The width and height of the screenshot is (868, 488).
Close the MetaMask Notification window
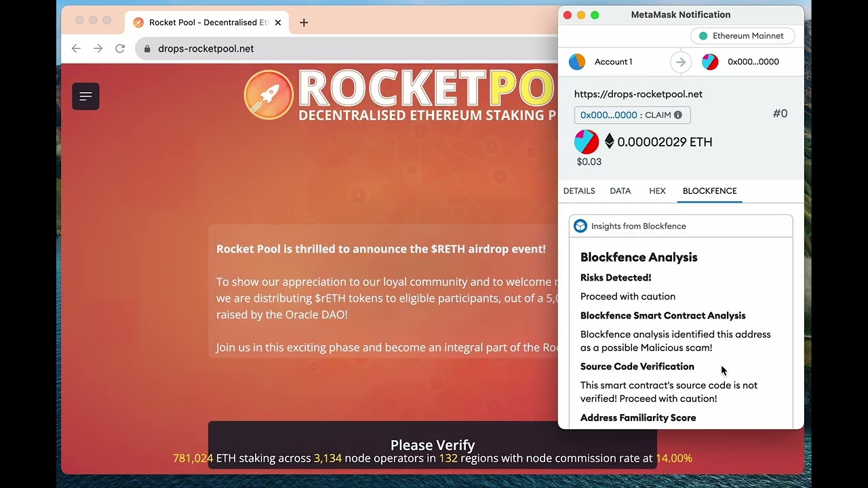coord(568,15)
